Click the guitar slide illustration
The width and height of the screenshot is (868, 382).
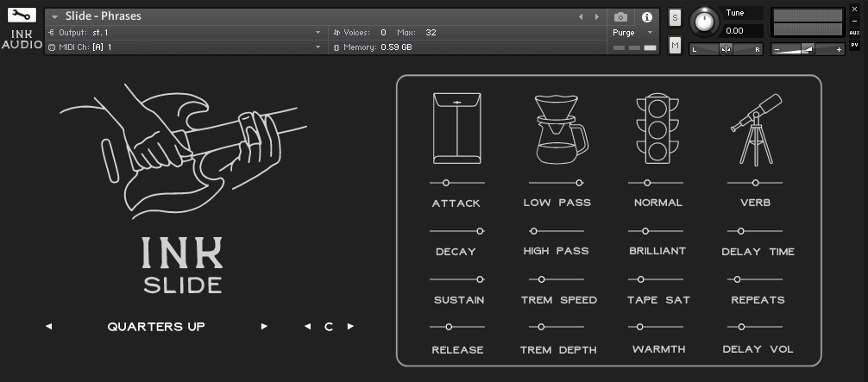point(183,147)
